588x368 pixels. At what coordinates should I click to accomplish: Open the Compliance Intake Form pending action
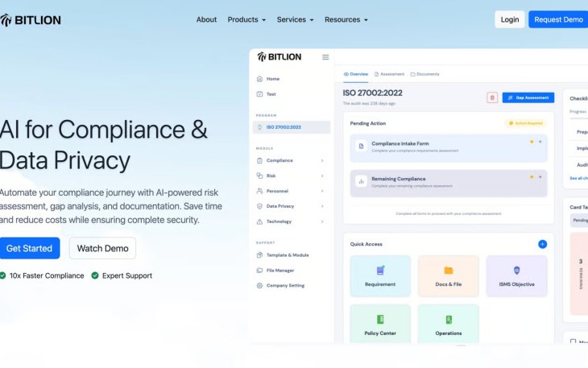449,148
